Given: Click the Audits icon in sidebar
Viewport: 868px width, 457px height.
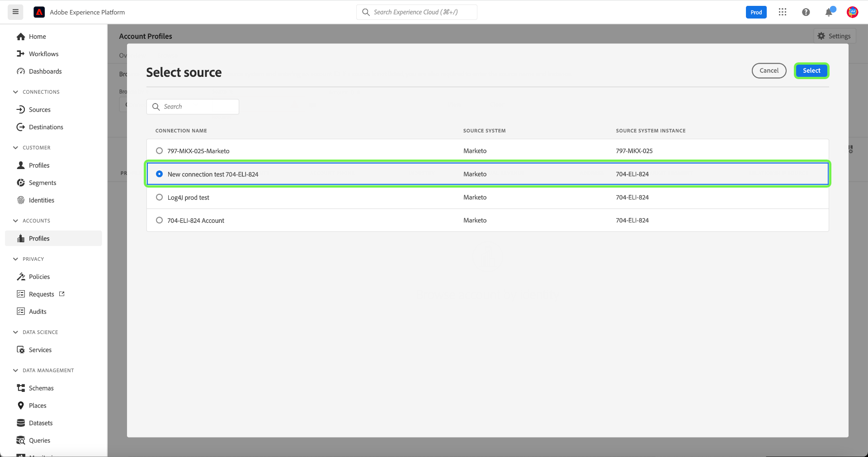Looking at the screenshot, I should [x=21, y=311].
